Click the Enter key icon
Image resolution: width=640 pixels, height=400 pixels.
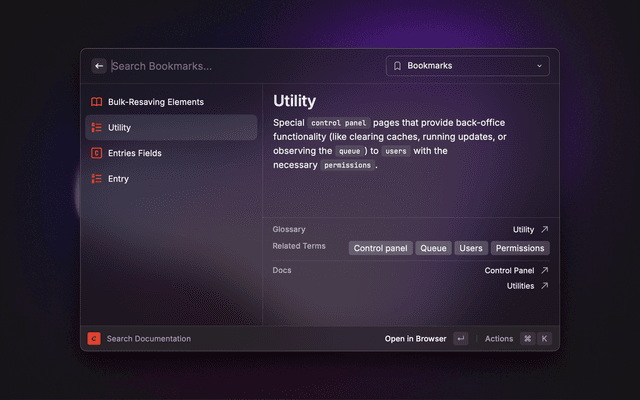click(x=460, y=339)
